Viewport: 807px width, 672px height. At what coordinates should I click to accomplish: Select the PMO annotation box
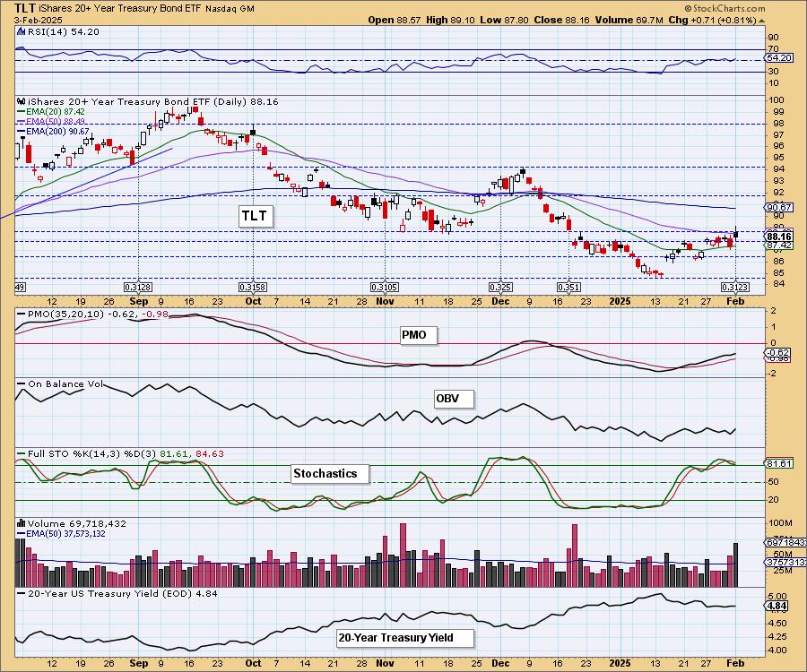419,335
